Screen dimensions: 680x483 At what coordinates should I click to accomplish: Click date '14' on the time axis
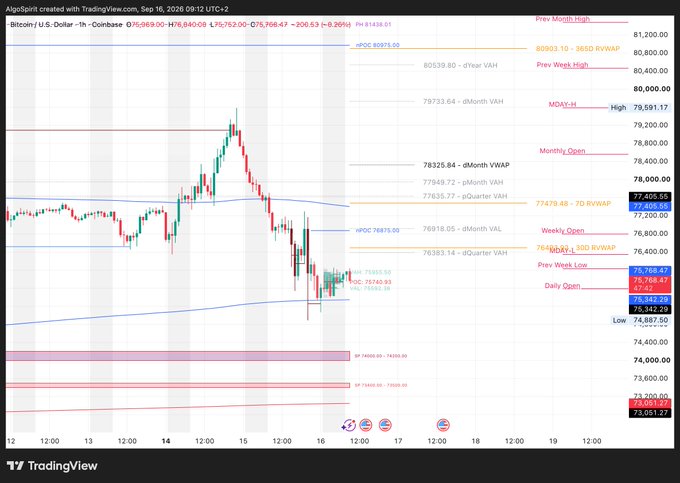pyautogui.click(x=166, y=441)
